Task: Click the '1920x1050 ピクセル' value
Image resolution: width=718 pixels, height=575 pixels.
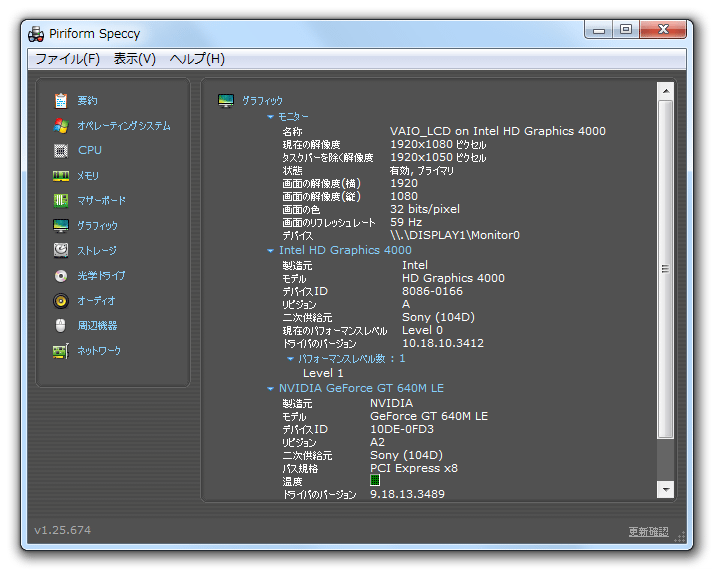Action: (x=438, y=157)
